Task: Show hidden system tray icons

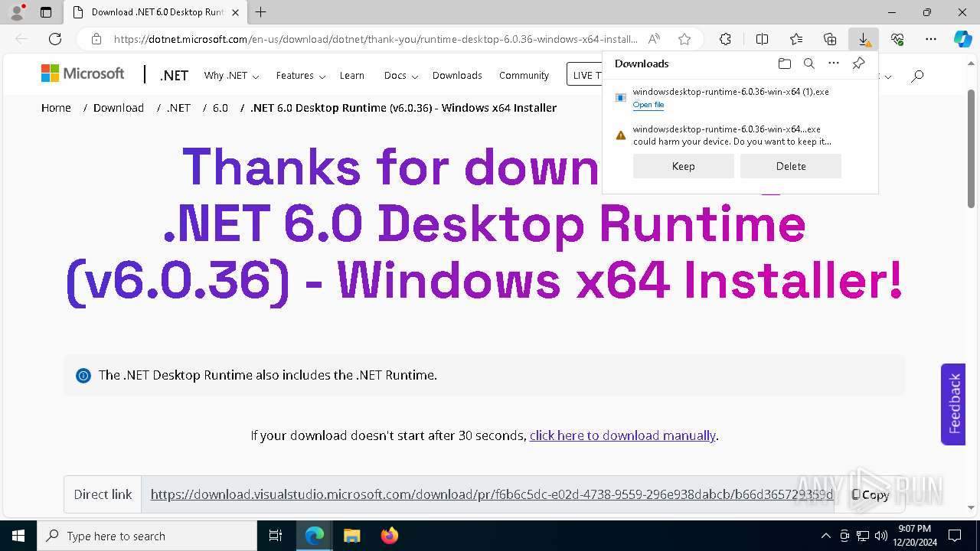Action: click(825, 536)
